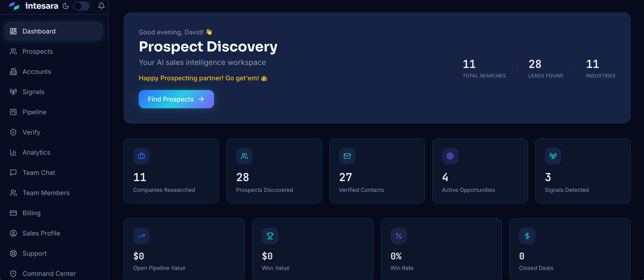This screenshot has height=280, width=644.
Task: Click the intesara logo icon
Action: tap(14, 6)
